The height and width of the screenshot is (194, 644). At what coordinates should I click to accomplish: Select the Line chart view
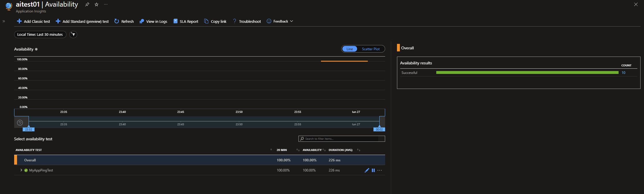click(350, 49)
